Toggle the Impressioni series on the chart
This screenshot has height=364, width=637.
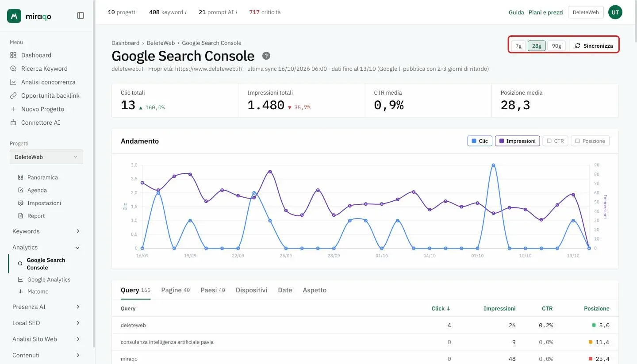pyautogui.click(x=517, y=141)
